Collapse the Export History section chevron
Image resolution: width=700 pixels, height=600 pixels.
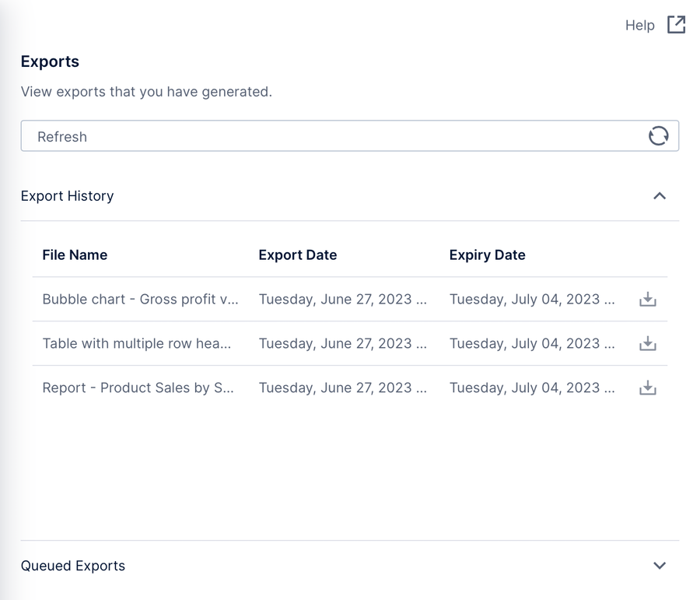(x=660, y=196)
